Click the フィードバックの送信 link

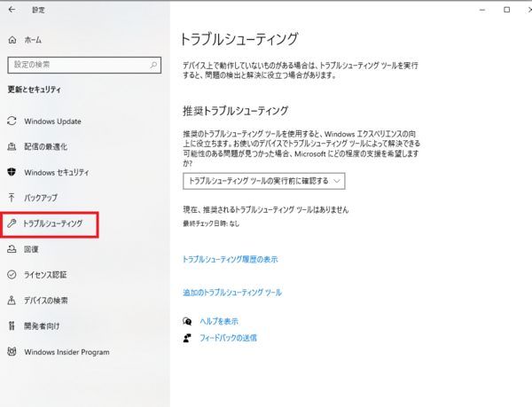(229, 338)
